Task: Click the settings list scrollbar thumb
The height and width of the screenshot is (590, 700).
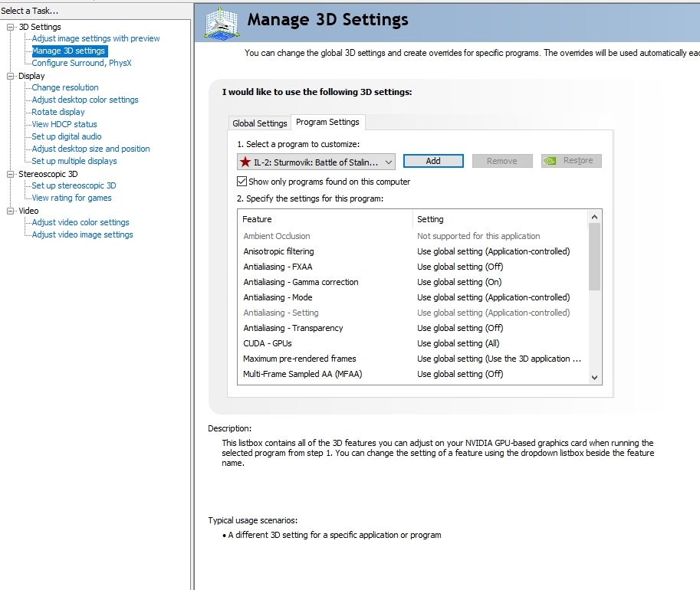Action: pos(594,257)
